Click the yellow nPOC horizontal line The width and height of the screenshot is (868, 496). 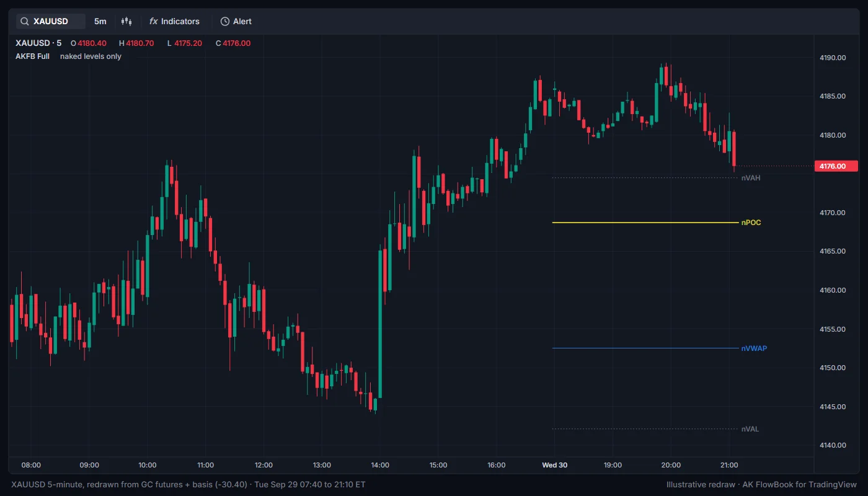[645, 223]
